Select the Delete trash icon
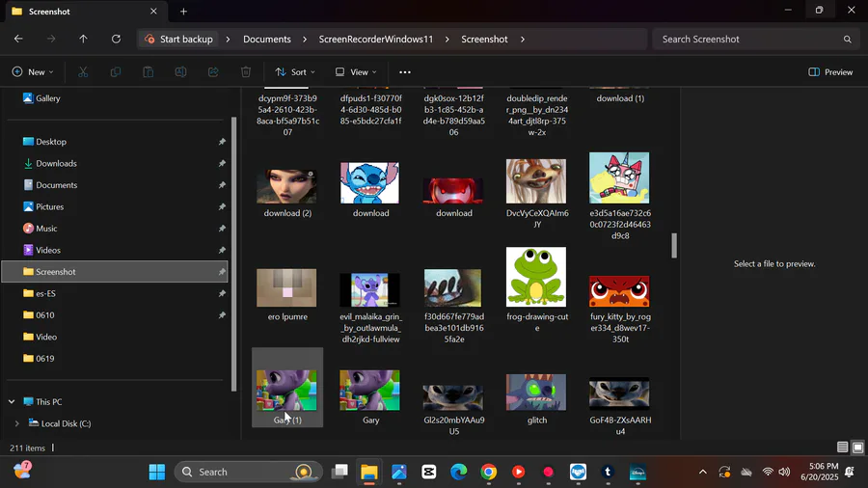This screenshot has width=868, height=488. (246, 72)
